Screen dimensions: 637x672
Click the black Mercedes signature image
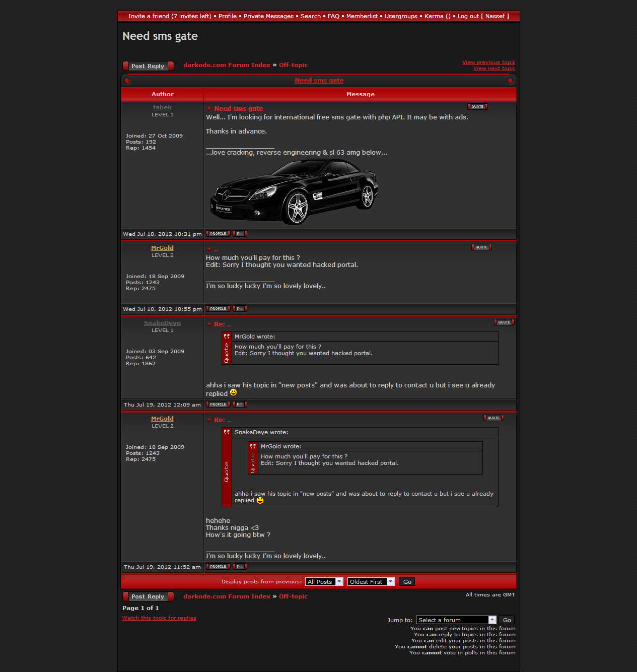[x=294, y=191]
